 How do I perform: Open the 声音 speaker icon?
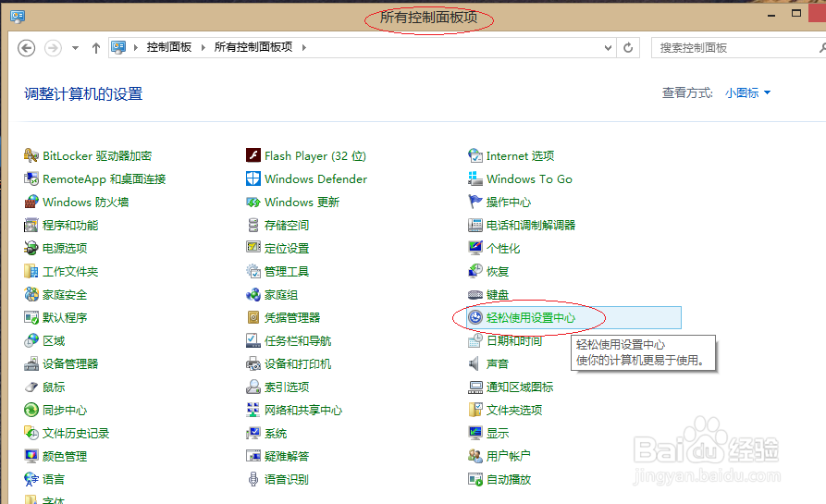click(475, 364)
